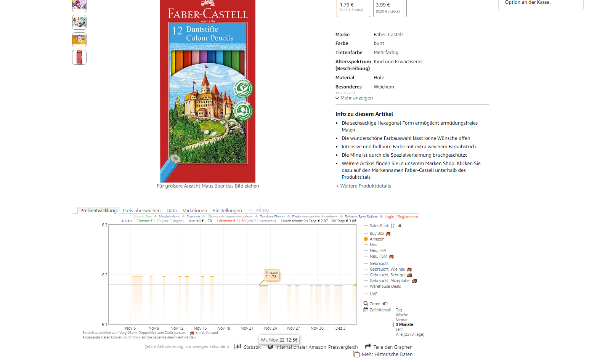Select the red packaging thumbnail image
Viewport: 605px width, 364px height.
coord(79,57)
